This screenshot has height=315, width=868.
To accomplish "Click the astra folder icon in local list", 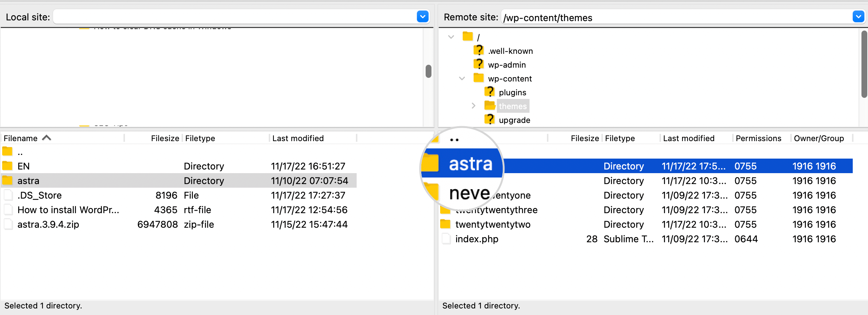I will coord(7,180).
